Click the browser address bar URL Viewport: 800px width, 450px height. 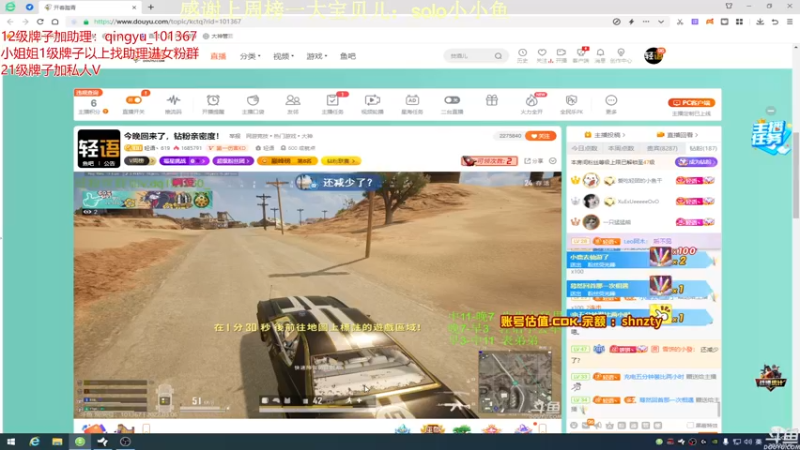pyautogui.click(x=168, y=21)
